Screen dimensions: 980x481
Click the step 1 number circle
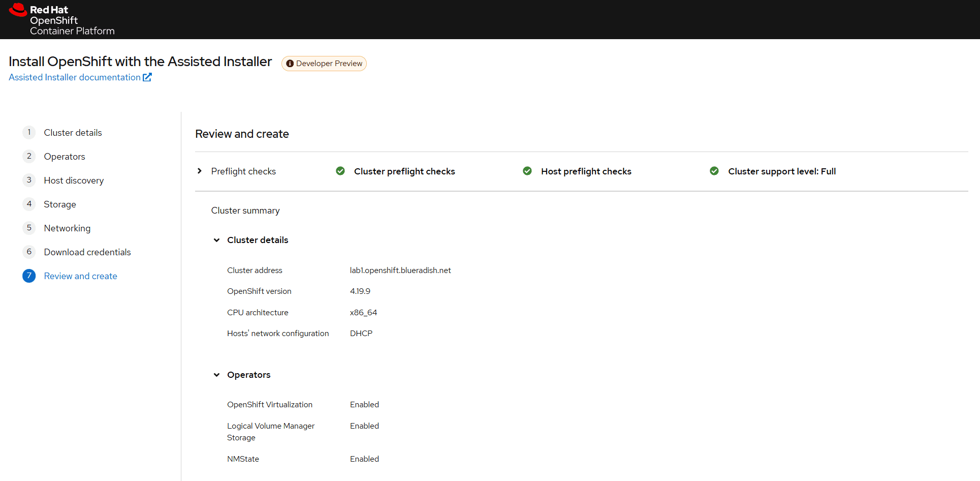point(29,132)
